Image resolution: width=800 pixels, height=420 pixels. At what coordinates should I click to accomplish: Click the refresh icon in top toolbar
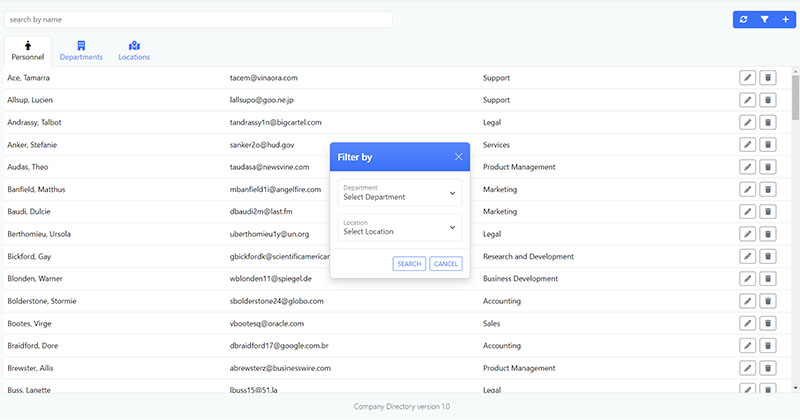(743, 19)
